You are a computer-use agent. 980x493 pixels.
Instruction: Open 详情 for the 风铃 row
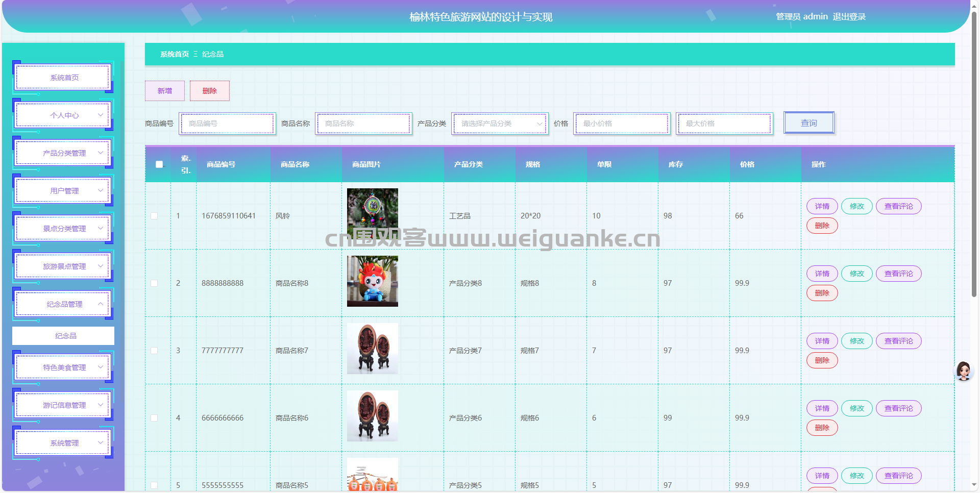tap(822, 206)
